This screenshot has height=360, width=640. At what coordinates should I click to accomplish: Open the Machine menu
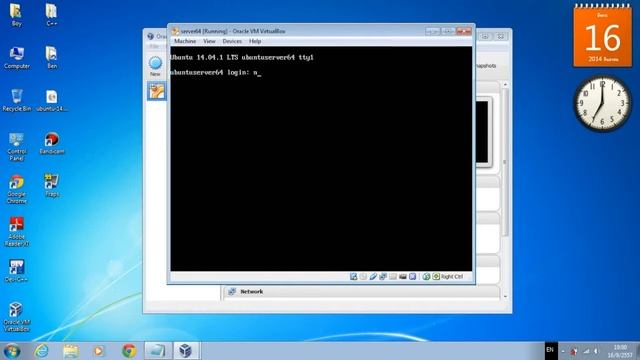point(185,41)
